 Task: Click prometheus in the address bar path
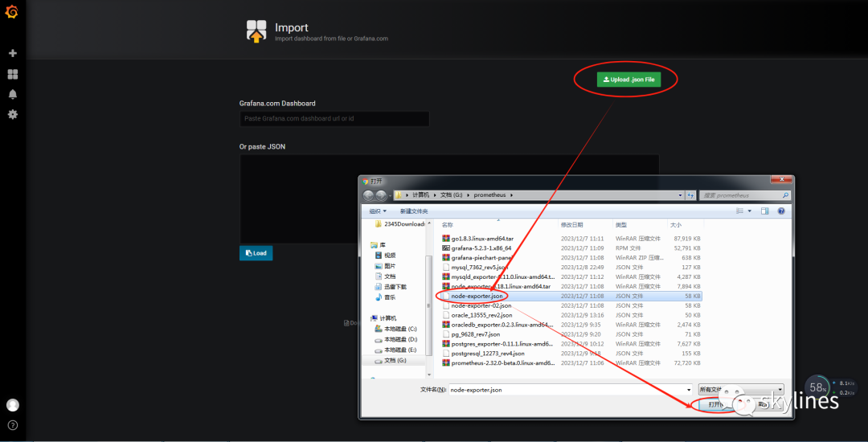(x=490, y=195)
